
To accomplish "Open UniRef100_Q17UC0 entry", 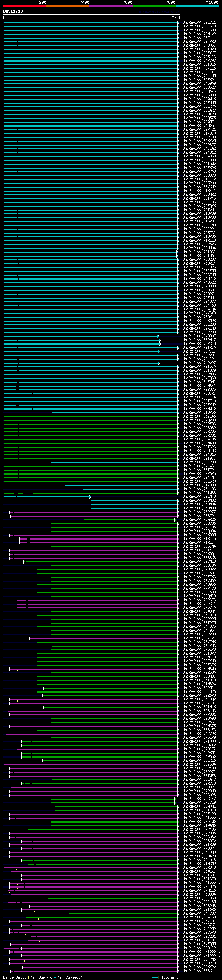I will tap(199, 133).
